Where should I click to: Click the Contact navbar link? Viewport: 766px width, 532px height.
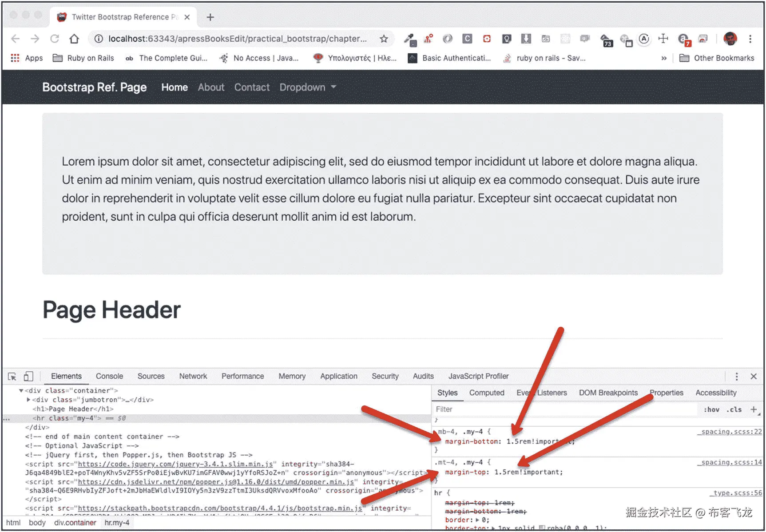tap(252, 87)
